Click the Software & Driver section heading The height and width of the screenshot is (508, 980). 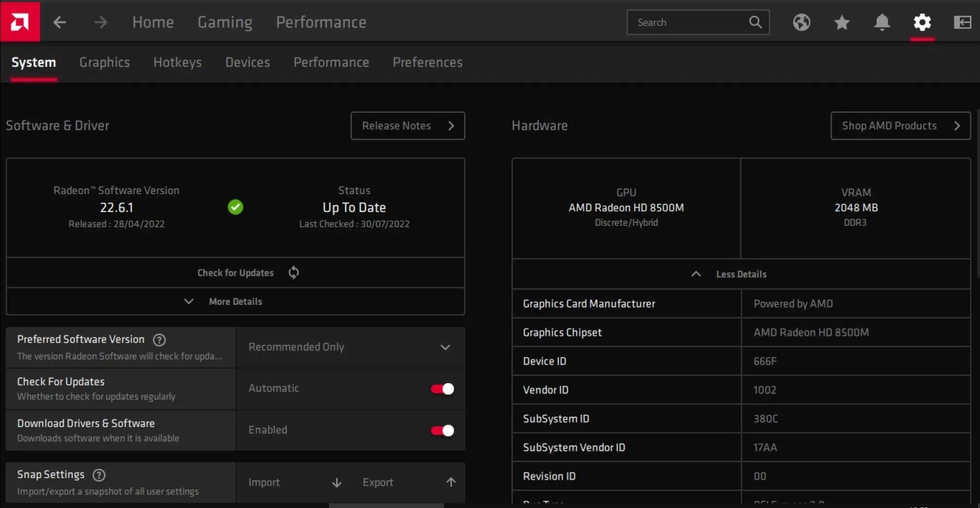(x=58, y=126)
